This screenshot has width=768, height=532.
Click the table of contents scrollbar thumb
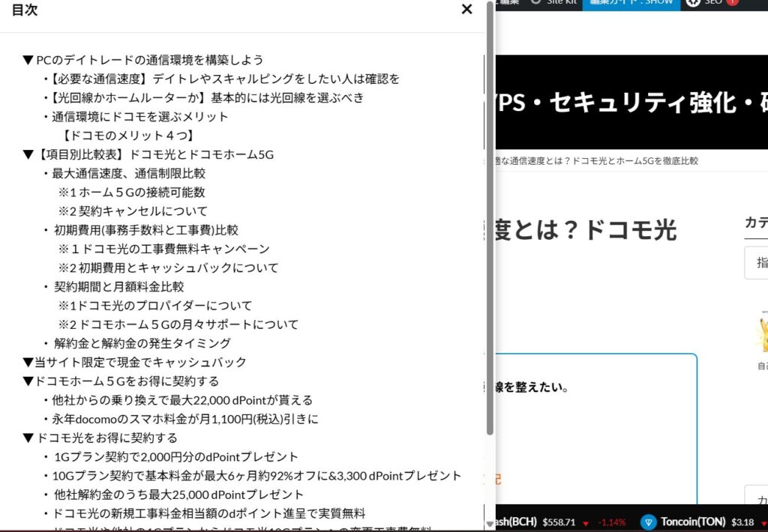[x=490, y=217]
